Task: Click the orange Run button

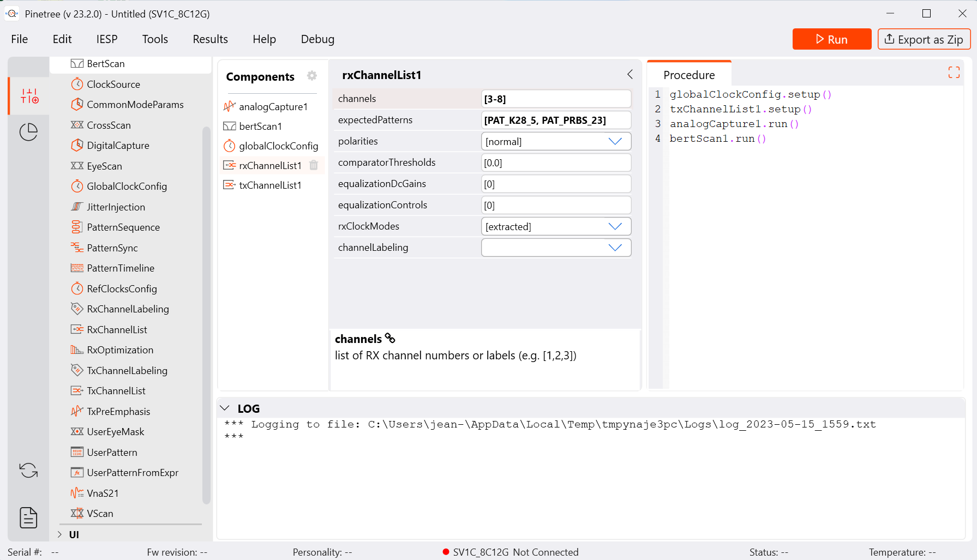Action: (x=831, y=39)
